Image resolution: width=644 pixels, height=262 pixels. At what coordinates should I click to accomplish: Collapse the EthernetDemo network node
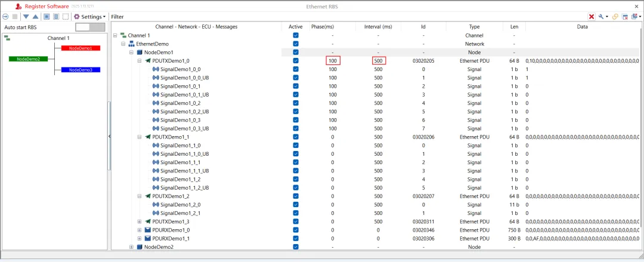click(123, 44)
